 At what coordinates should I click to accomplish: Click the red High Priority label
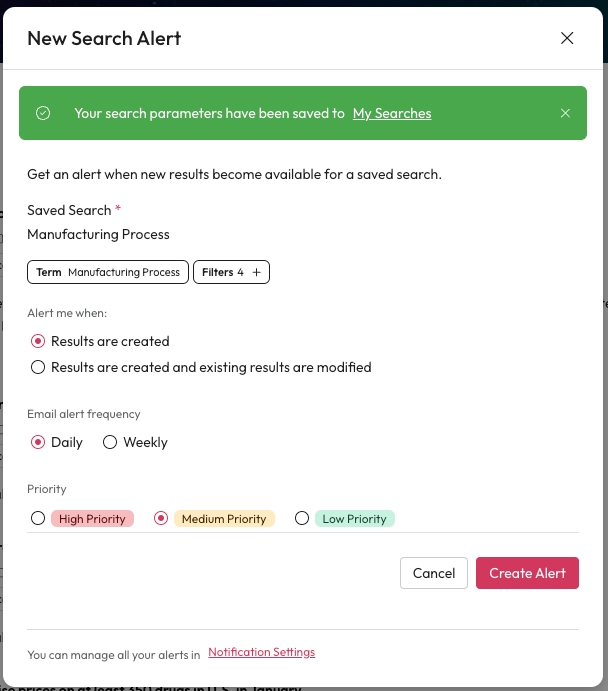pos(92,519)
